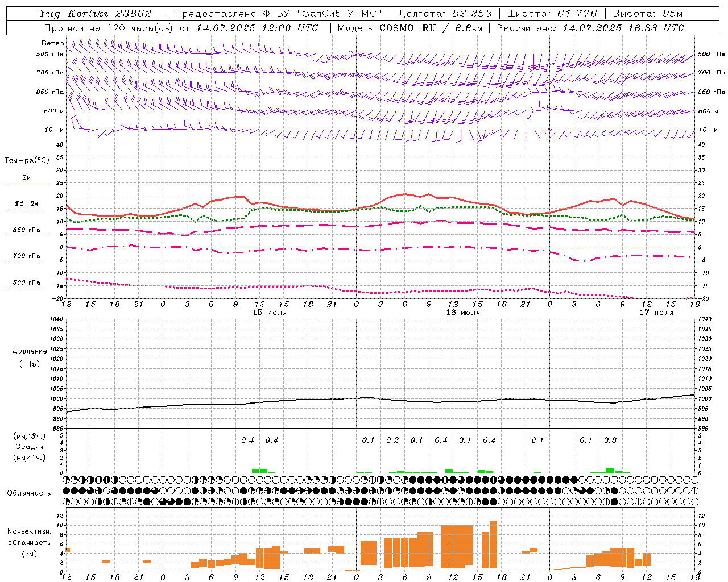Click the longitude value Долгота: 82.253
728x582 pixels.
[444, 14]
